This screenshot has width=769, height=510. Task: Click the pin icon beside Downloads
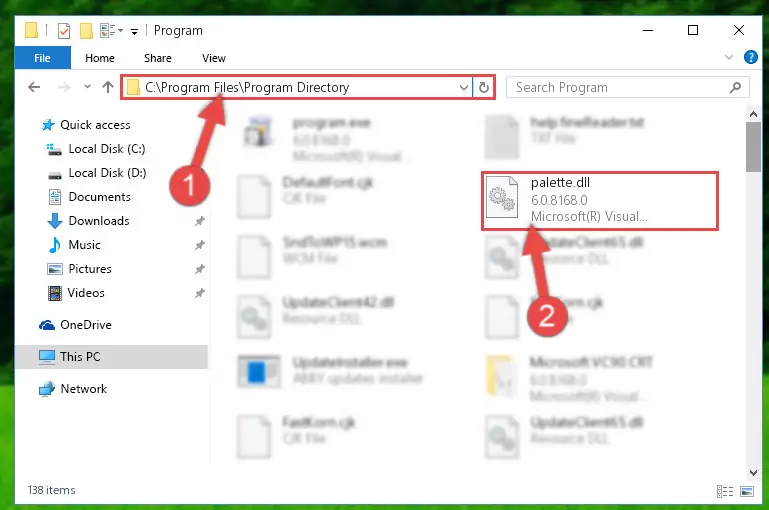pos(199,221)
